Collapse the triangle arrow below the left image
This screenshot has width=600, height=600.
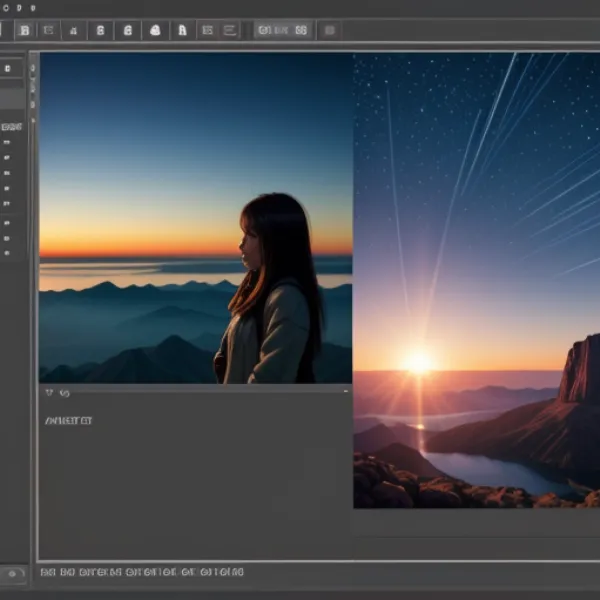click(x=48, y=394)
